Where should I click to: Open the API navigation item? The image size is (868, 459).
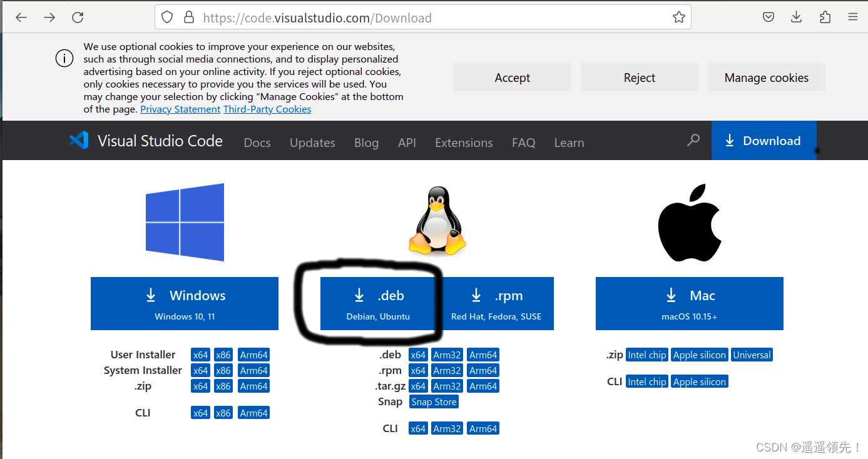click(x=407, y=143)
